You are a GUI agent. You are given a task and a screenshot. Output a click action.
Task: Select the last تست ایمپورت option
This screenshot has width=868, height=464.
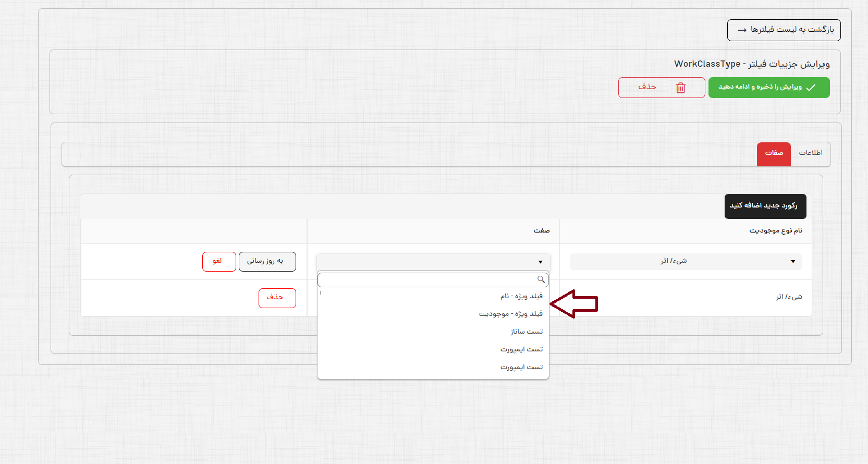click(521, 367)
